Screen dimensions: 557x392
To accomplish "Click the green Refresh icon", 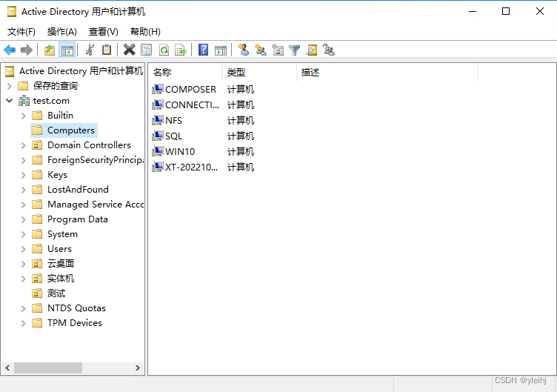I will click(x=164, y=50).
